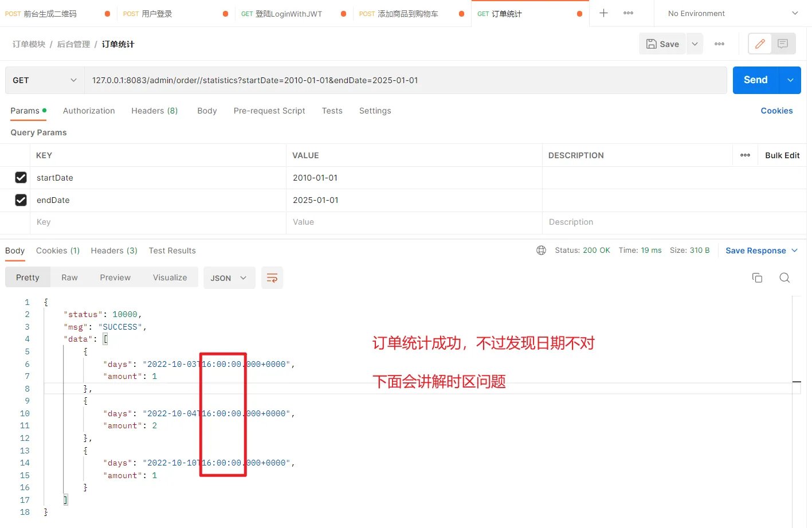
Task: Click the startDate key cell
Action: pos(158,178)
